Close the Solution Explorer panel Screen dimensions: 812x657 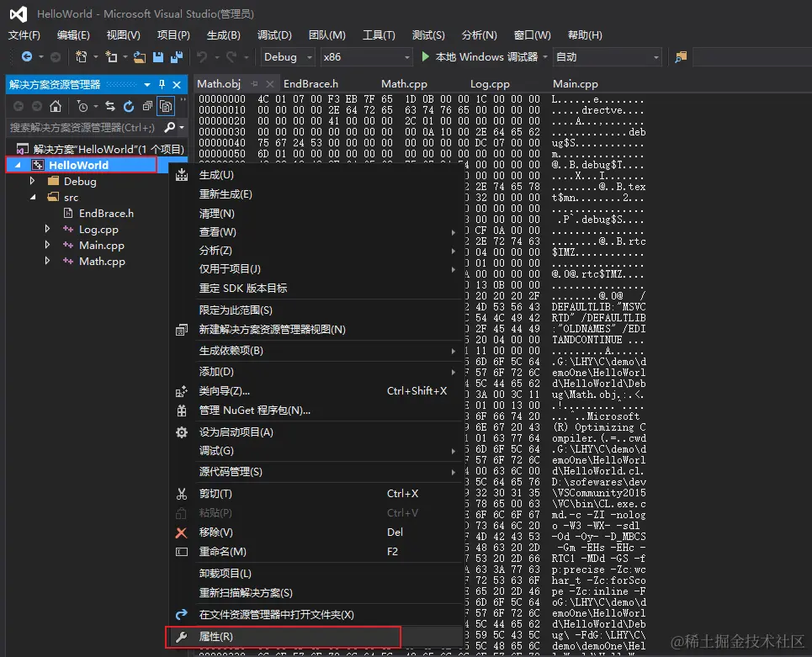point(177,84)
